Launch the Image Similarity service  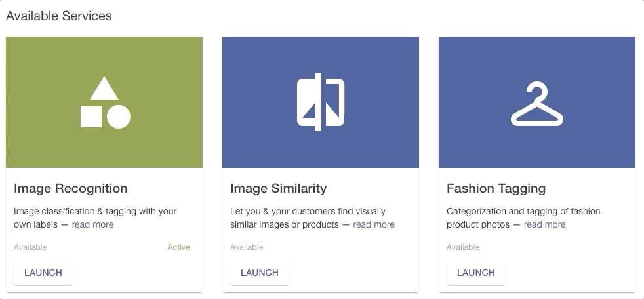[260, 273]
